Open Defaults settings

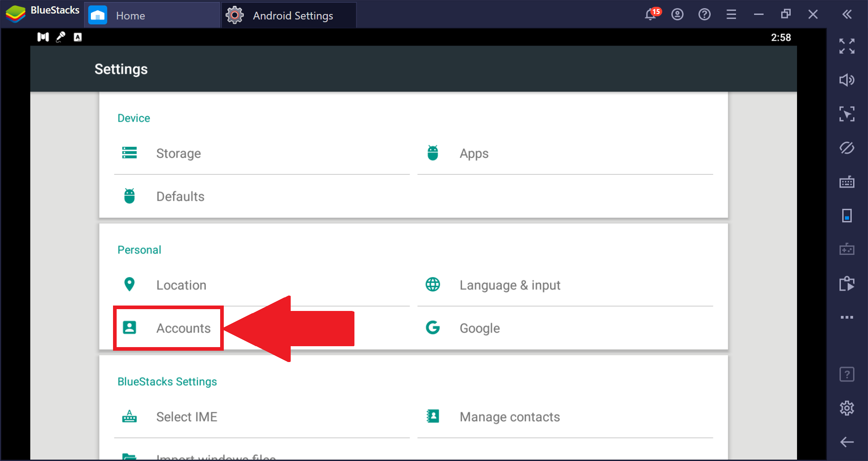pyautogui.click(x=262, y=196)
